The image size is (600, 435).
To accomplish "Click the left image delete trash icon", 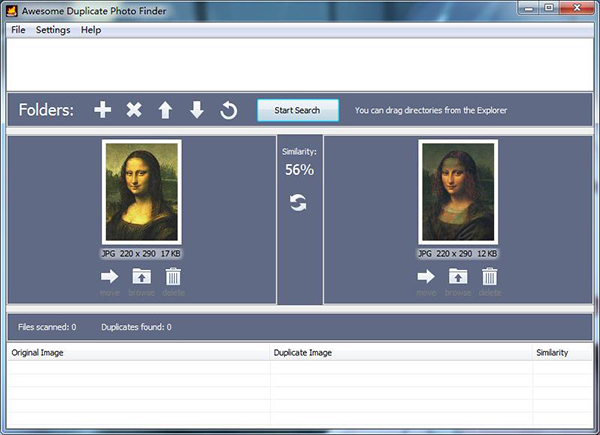I will [173, 276].
